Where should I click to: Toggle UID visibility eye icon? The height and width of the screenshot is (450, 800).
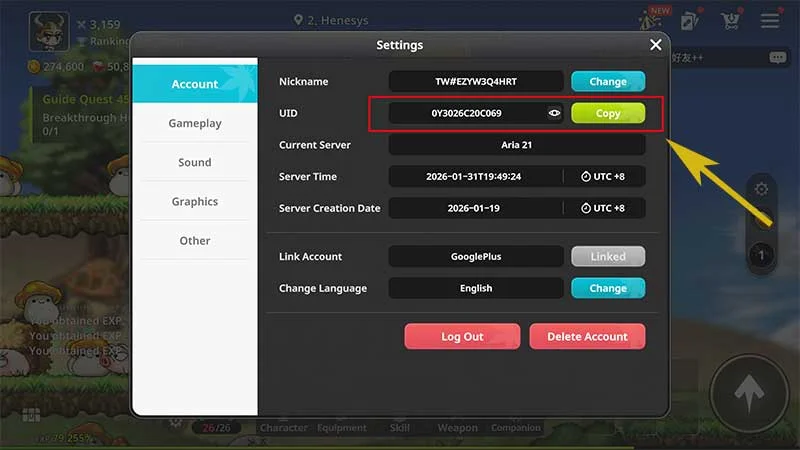(554, 114)
